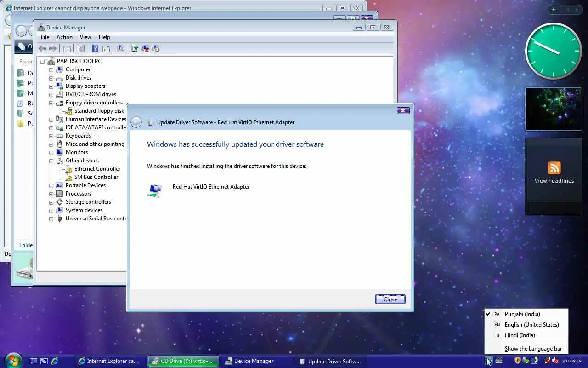588x368 pixels.
Task: Switch to CD Drive (D:) virtio taskbar button
Action: pos(184,361)
